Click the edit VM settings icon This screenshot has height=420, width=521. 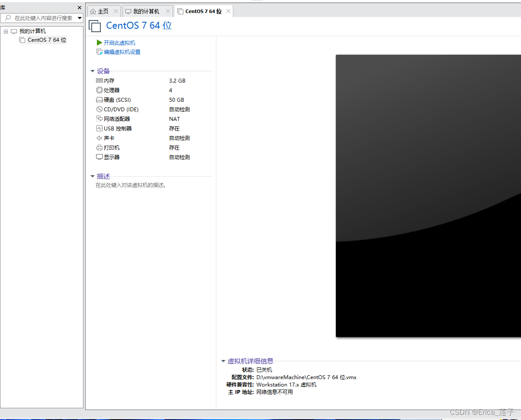(100, 52)
